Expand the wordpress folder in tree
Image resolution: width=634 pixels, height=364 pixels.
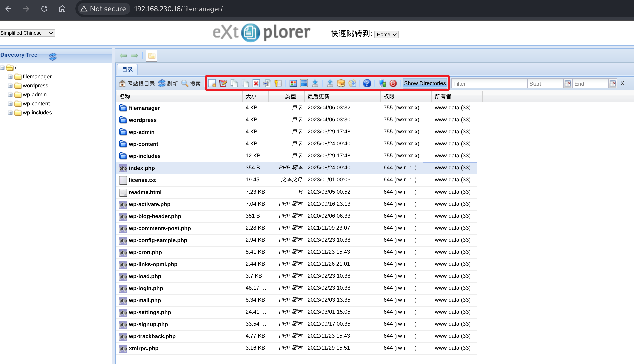click(x=10, y=86)
